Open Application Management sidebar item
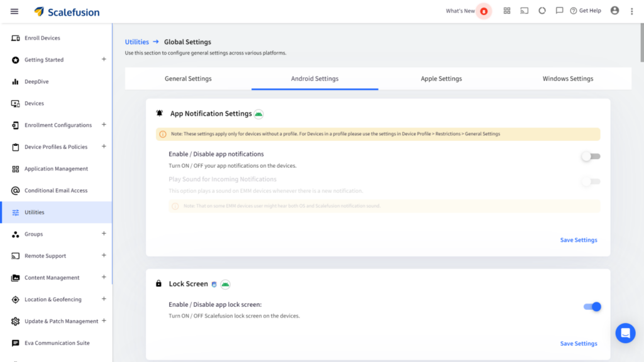Screen dimensions: 644x362 point(56,168)
